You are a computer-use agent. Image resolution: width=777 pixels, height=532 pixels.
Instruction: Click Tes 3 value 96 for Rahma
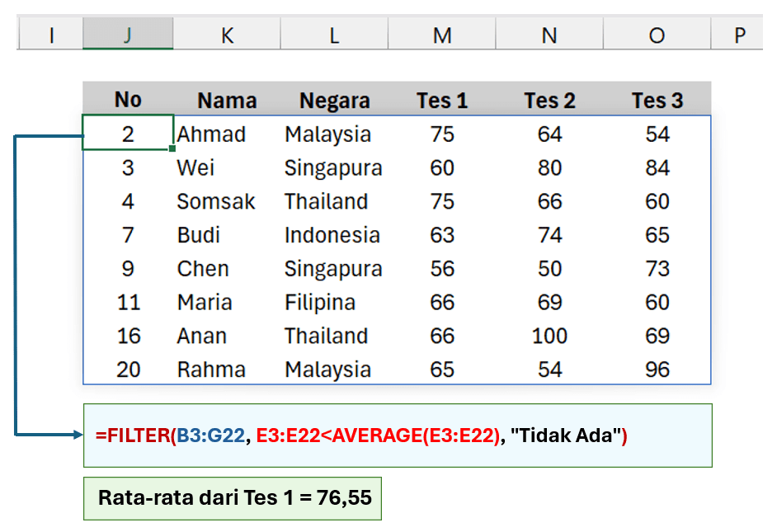(x=657, y=370)
